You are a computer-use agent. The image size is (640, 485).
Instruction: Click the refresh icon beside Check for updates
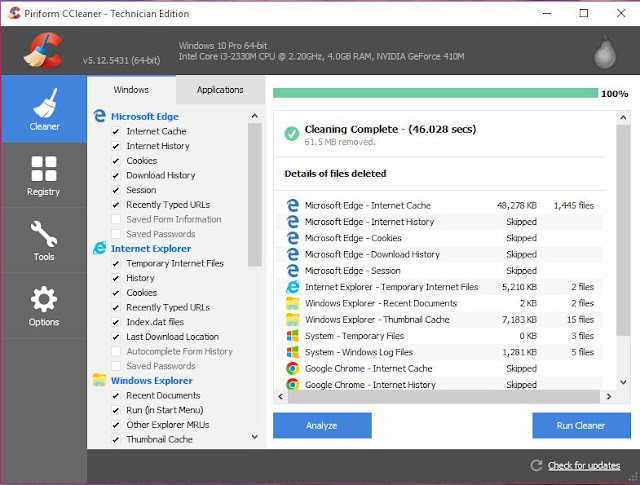pyautogui.click(x=536, y=465)
